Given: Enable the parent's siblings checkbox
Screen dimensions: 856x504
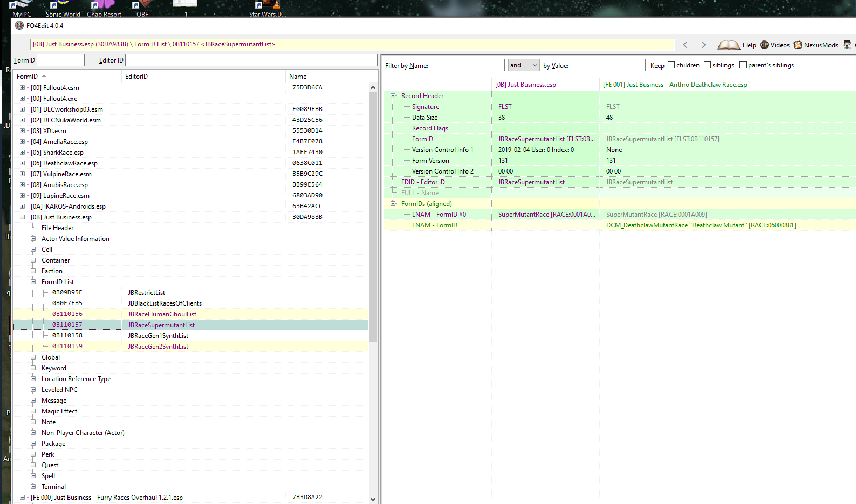Looking at the screenshot, I should [743, 65].
